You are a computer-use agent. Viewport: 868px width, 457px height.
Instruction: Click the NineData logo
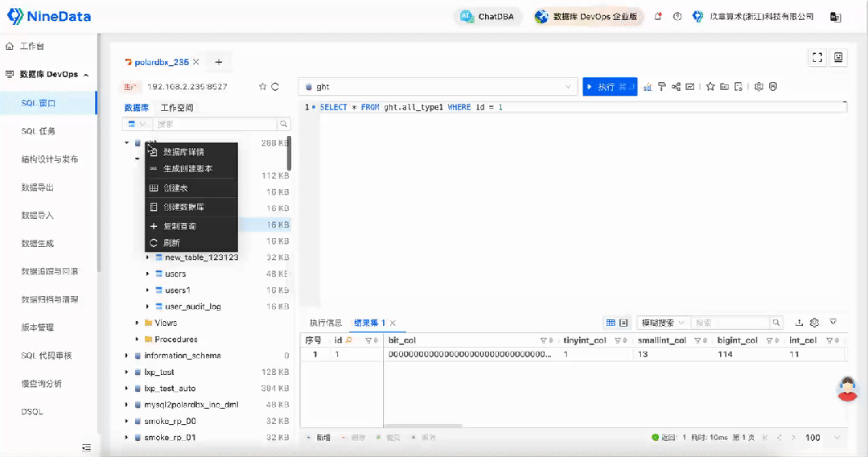(49, 17)
